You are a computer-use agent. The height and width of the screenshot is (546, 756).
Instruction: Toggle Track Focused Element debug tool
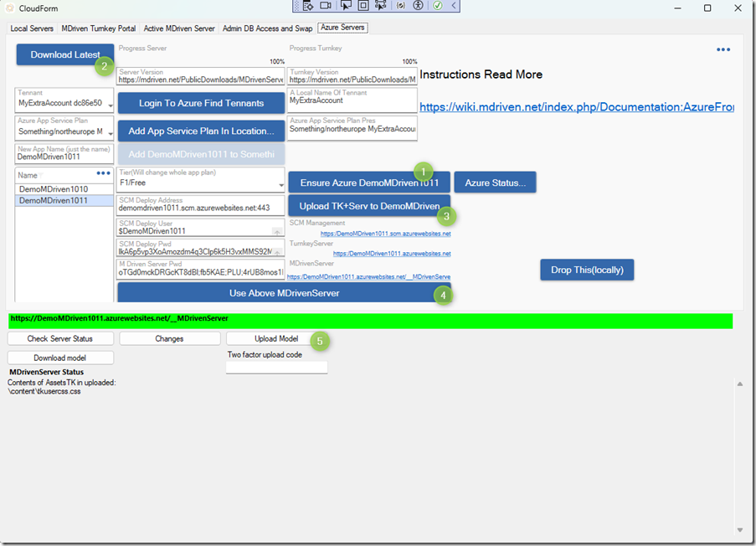[x=381, y=6]
